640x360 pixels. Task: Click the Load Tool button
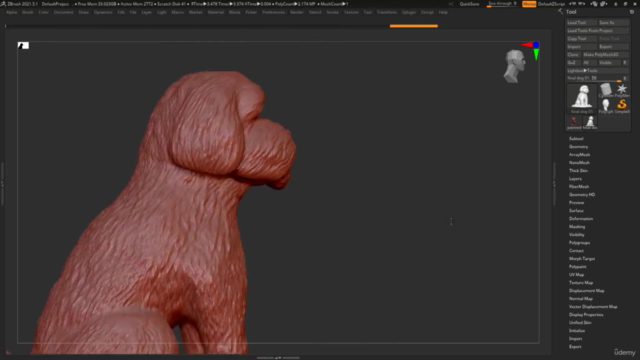coord(582,22)
